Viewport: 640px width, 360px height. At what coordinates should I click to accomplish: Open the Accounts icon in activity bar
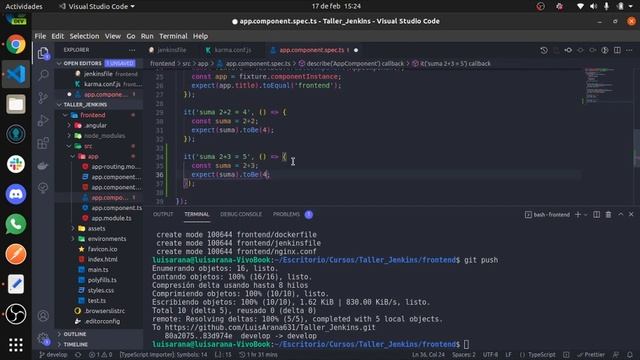(43, 316)
